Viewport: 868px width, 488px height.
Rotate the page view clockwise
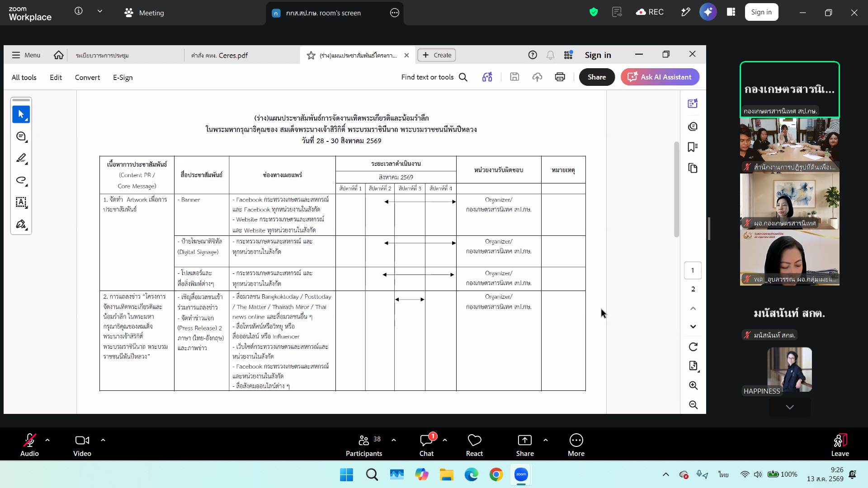[693, 347]
